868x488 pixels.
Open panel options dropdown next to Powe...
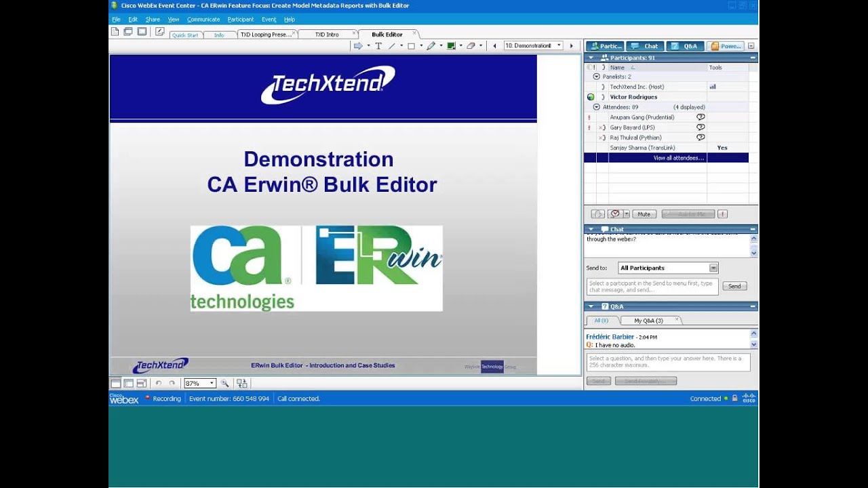pos(751,46)
